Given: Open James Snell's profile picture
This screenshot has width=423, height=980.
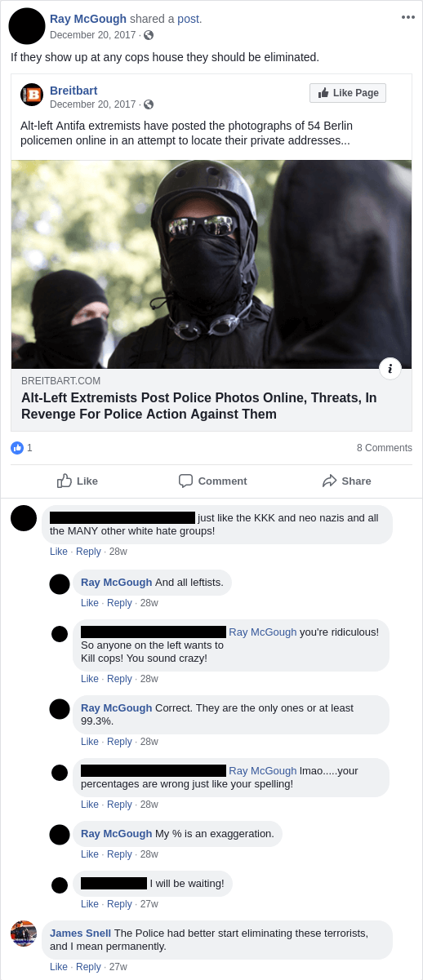Looking at the screenshot, I should (24, 933).
